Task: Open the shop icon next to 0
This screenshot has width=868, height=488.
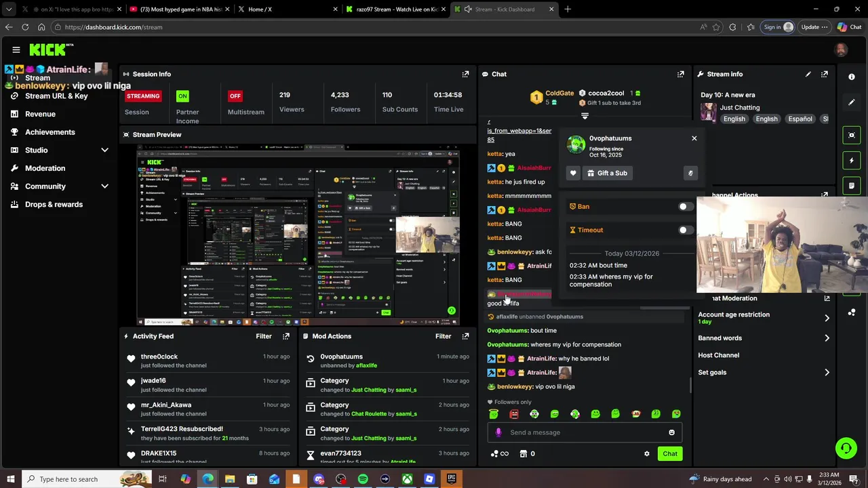Action: [524, 453]
